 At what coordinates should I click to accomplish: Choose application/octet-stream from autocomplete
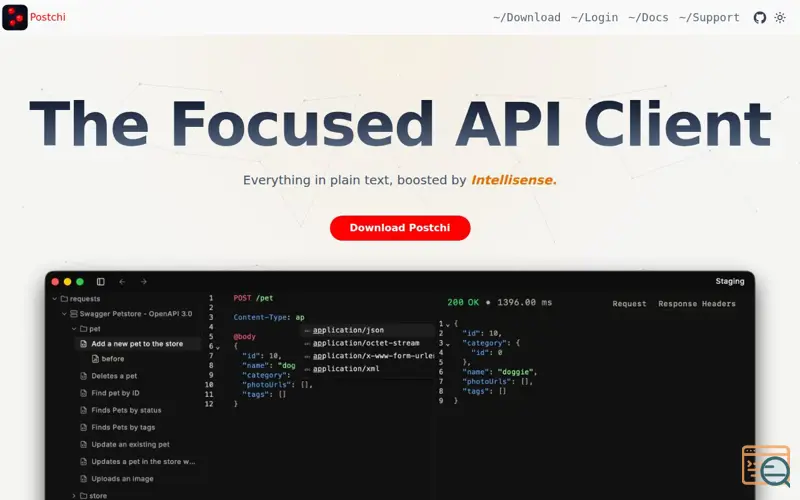click(x=367, y=343)
